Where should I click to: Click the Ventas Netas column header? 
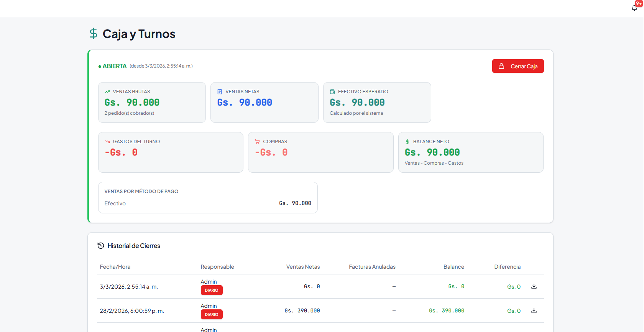tap(303, 267)
